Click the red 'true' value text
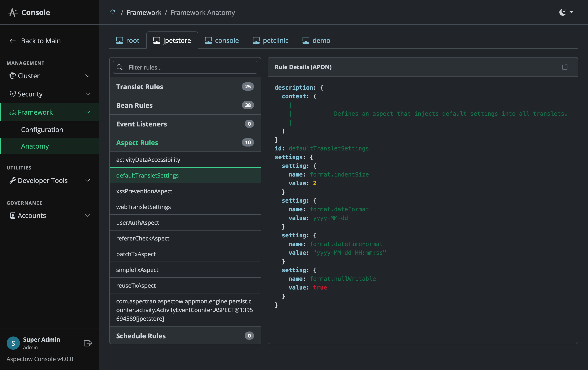Screen dimensions: 588x370 320,288
